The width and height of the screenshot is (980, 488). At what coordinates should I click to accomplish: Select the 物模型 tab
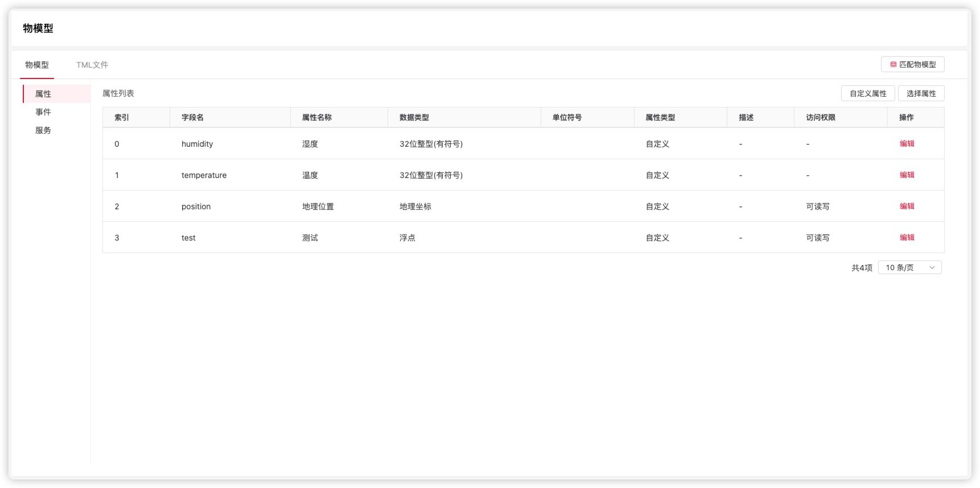(37, 65)
